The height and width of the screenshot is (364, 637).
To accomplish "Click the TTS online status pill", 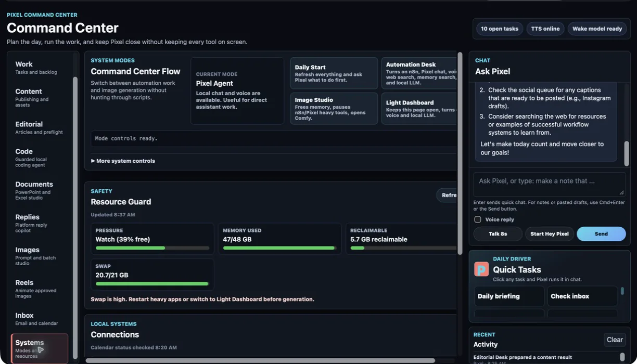I will pyautogui.click(x=545, y=29).
